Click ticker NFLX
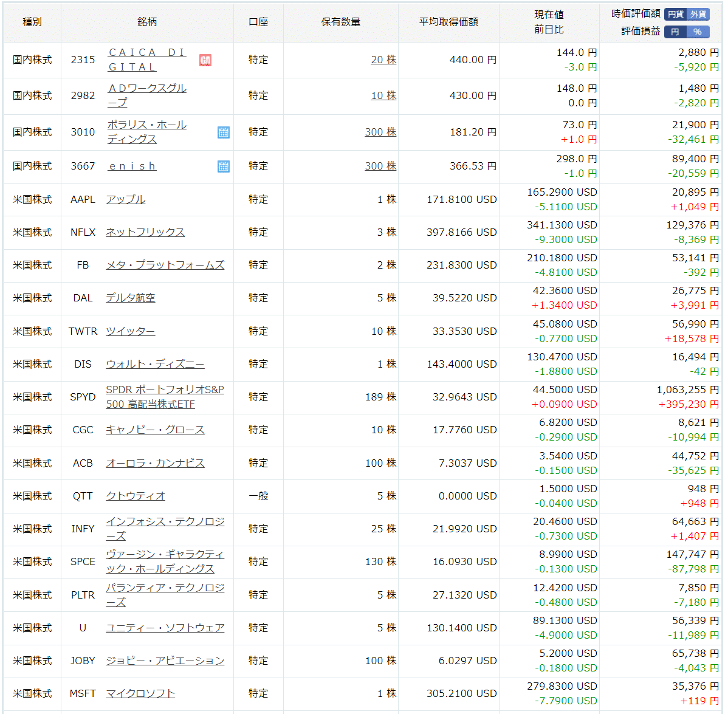 click(83, 233)
